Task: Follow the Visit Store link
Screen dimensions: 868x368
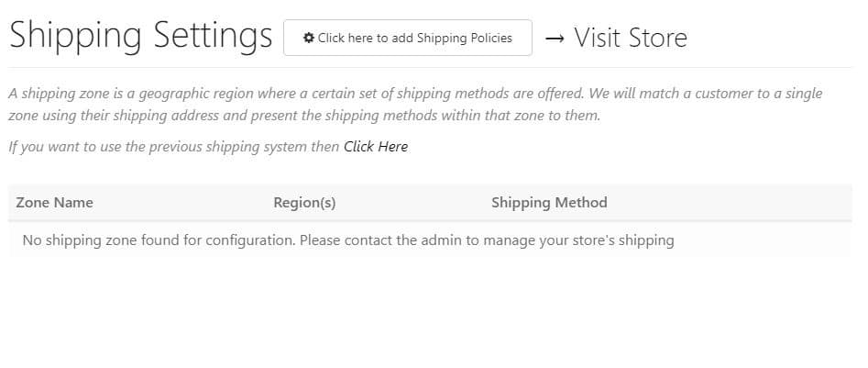Action: pyautogui.click(x=616, y=38)
